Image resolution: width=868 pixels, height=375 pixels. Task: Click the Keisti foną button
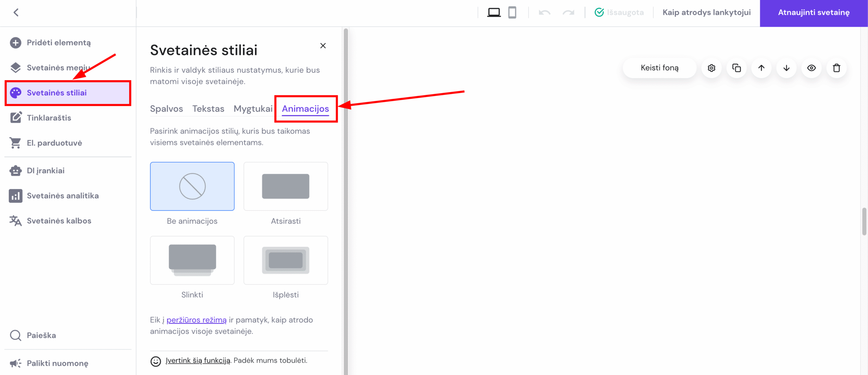[659, 68]
